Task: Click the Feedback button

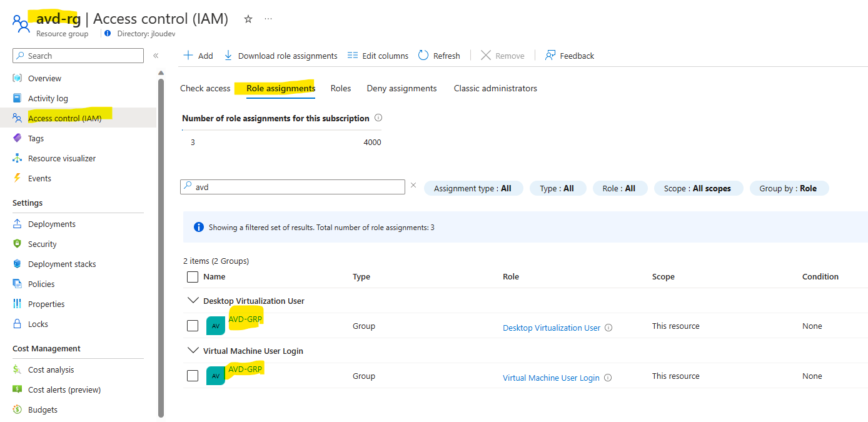Action: [x=570, y=56]
